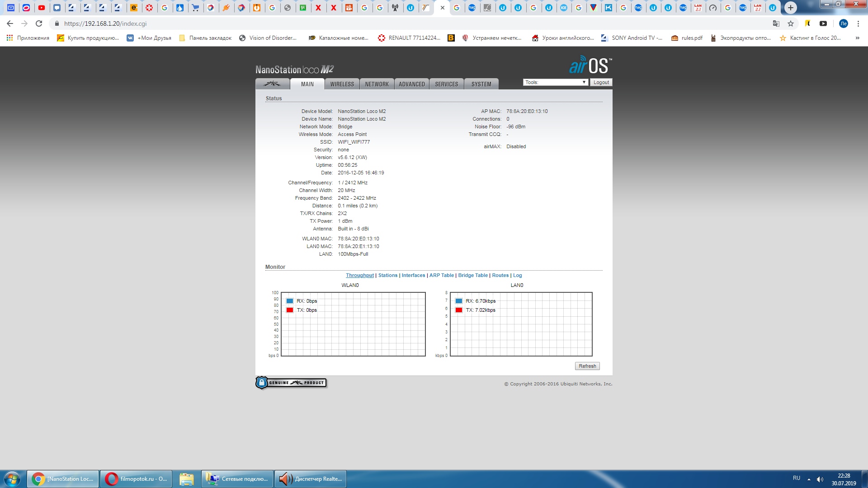Open the Chrome profile avatar
This screenshot has width=868, height=488.
pos(843,23)
